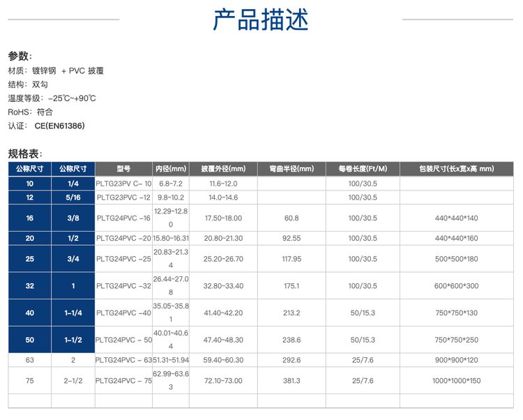Click the 型号 column header
Screen dimensions: 523x420
[123, 169]
